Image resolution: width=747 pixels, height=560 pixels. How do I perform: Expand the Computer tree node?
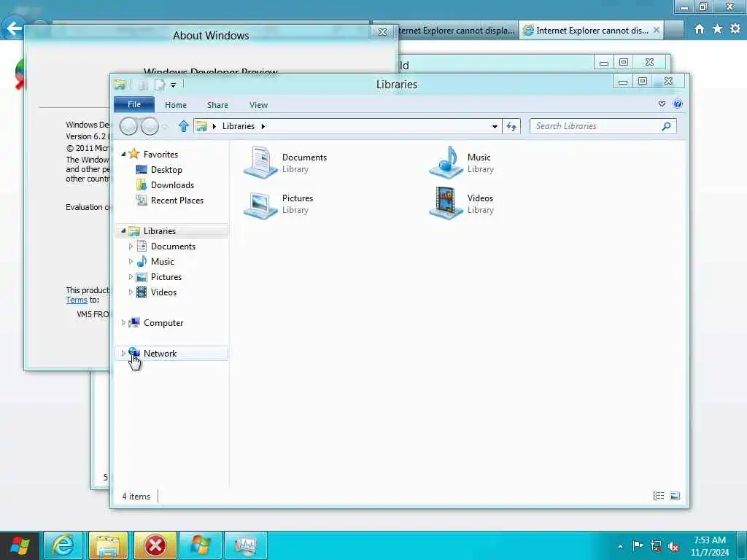click(123, 322)
